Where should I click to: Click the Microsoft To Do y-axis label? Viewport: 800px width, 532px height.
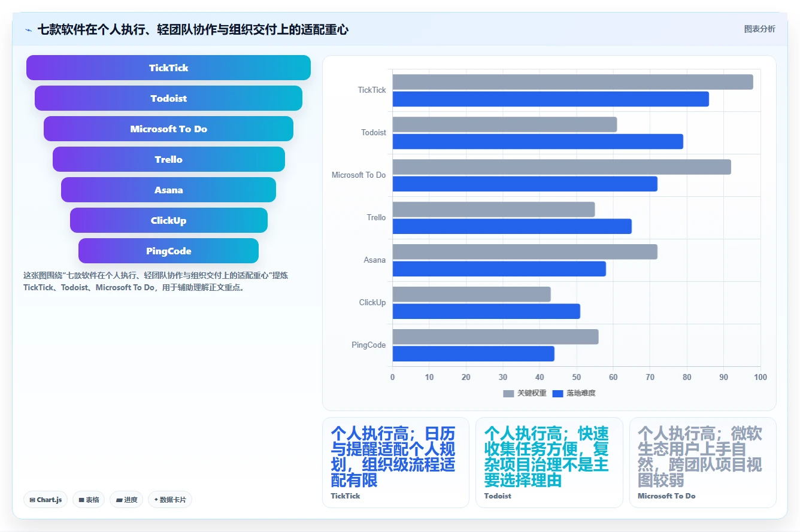coord(359,175)
